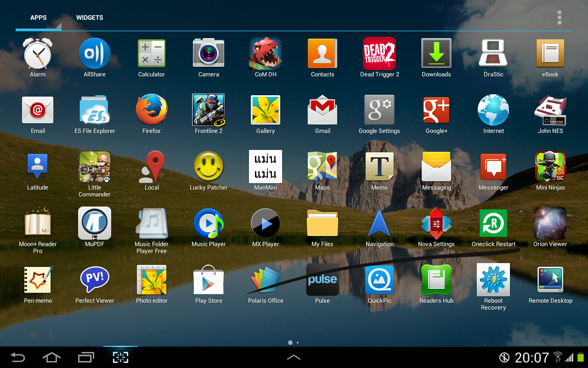Launch Lucky Patcher
This screenshot has width=588, height=368.
click(209, 167)
